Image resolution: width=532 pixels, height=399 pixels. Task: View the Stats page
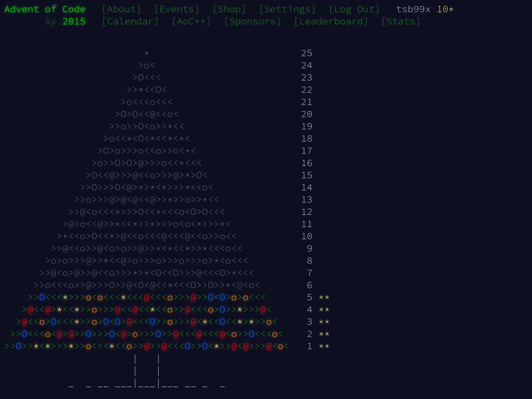pyautogui.click(x=401, y=21)
